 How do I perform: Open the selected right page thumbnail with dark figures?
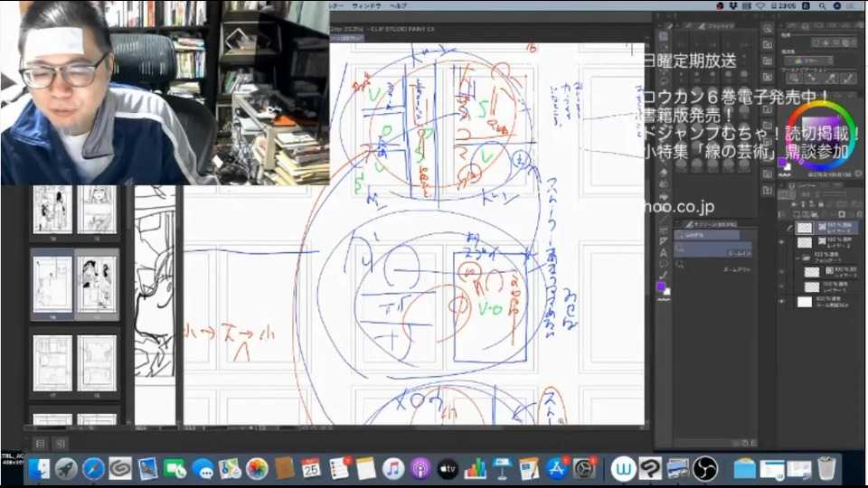coord(97,284)
